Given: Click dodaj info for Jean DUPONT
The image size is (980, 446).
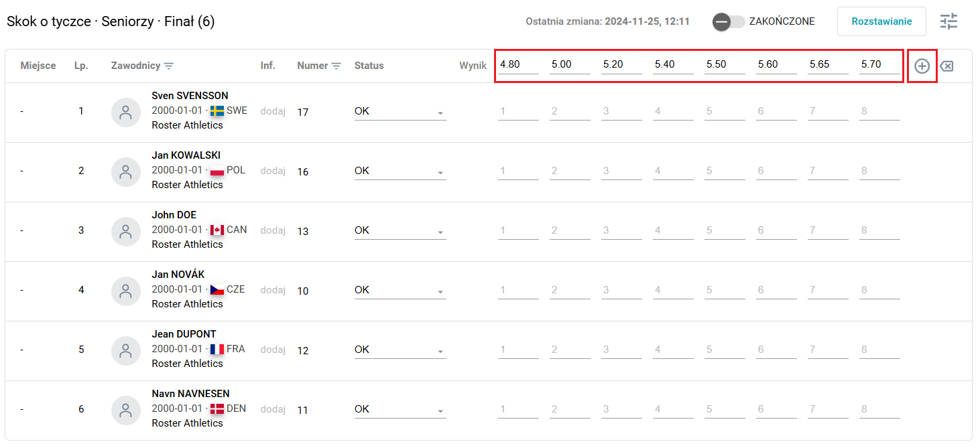Looking at the screenshot, I should 273,350.
